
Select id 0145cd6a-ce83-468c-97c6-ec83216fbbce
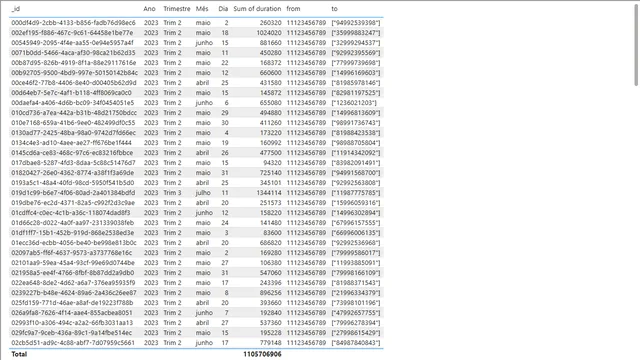pyautogui.click(x=72, y=153)
